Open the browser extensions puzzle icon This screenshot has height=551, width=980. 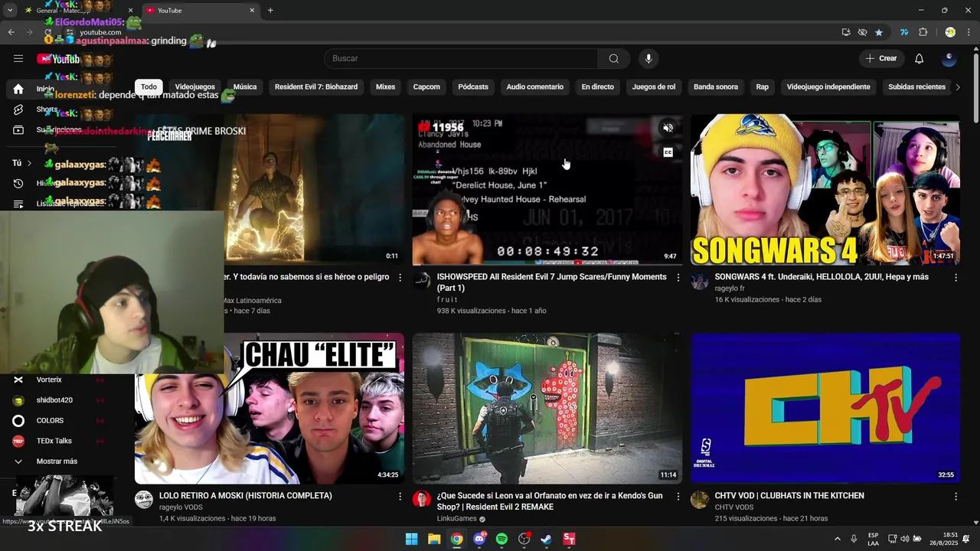coord(923,32)
